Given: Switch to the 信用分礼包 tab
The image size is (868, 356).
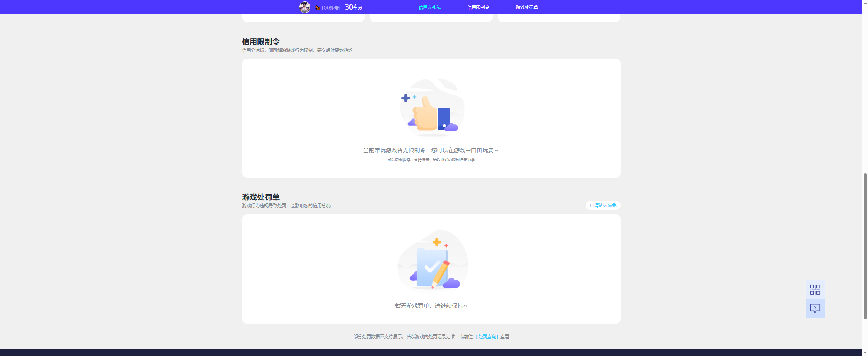Looking at the screenshot, I should click(430, 7).
